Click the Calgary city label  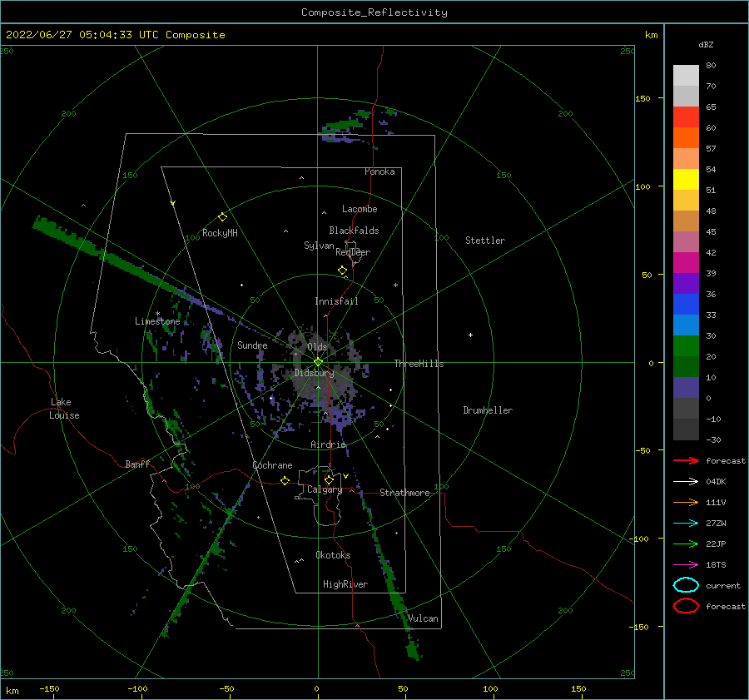pos(325,489)
